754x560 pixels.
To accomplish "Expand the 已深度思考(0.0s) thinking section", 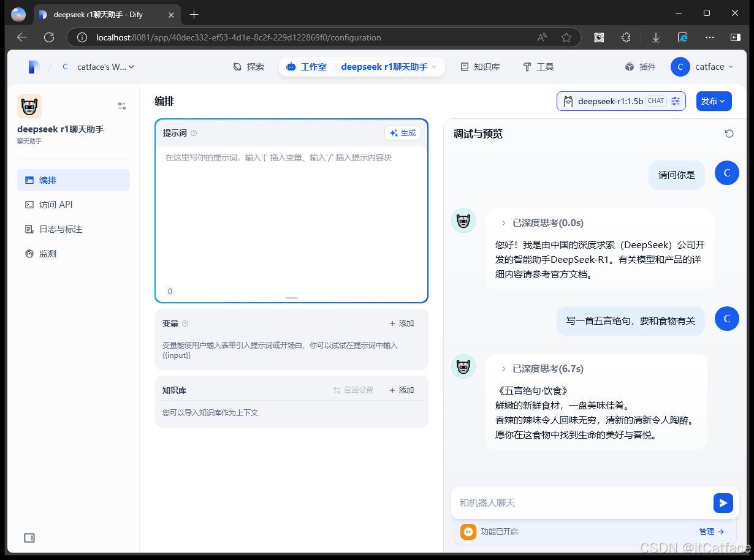I will 542,223.
